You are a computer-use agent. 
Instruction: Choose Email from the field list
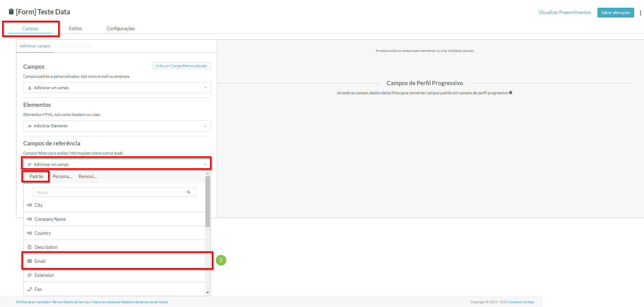click(x=114, y=261)
